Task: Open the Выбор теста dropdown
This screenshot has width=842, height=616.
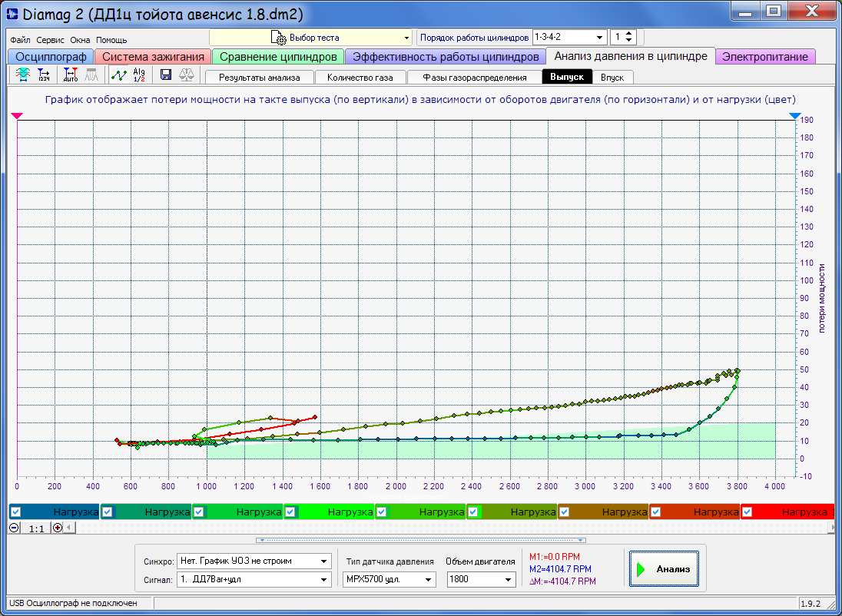Action: (407, 38)
